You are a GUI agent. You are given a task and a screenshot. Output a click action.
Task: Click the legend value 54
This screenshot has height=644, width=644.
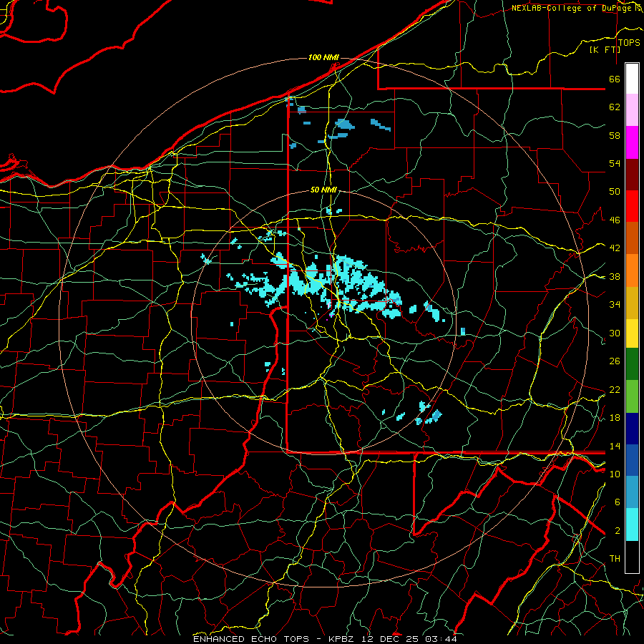(615, 163)
